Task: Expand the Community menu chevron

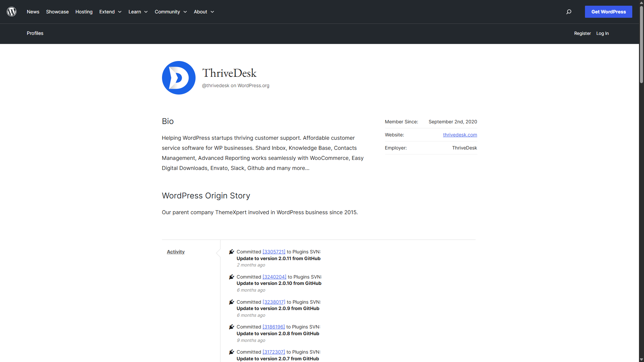Action: (x=185, y=12)
